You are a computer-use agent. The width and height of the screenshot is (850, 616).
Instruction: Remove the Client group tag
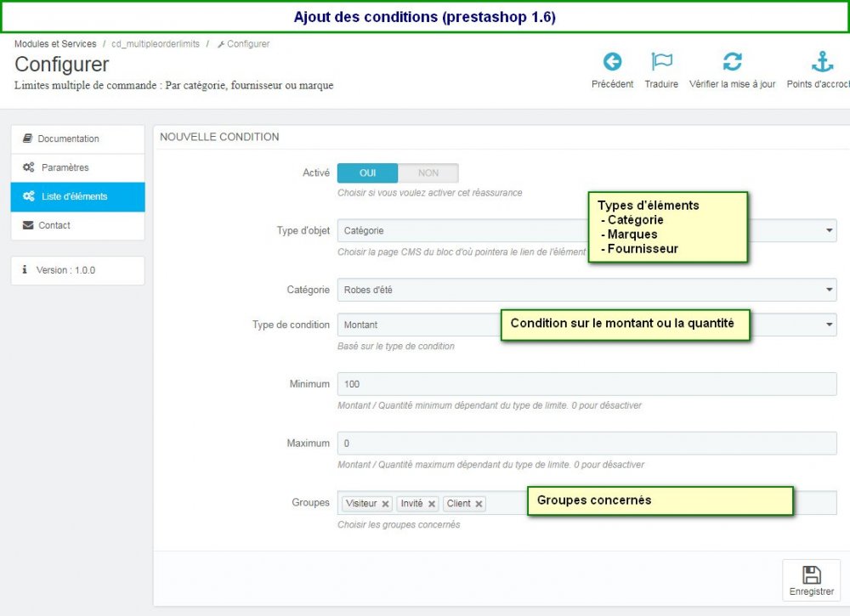click(479, 504)
